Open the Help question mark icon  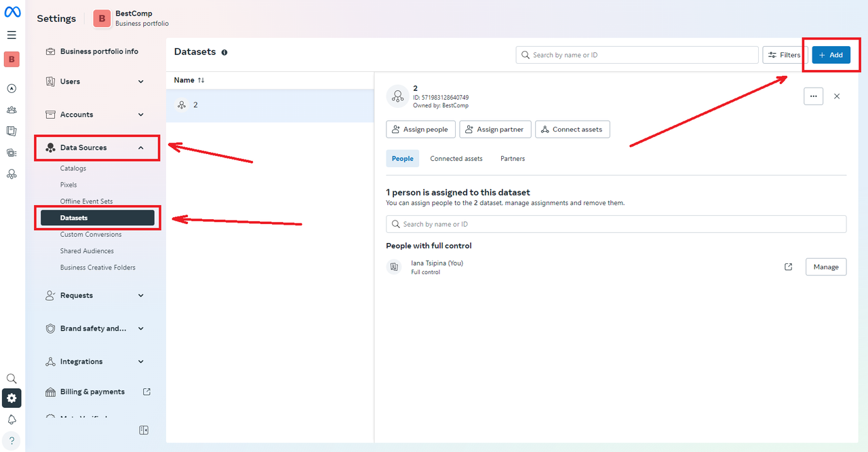click(12, 440)
